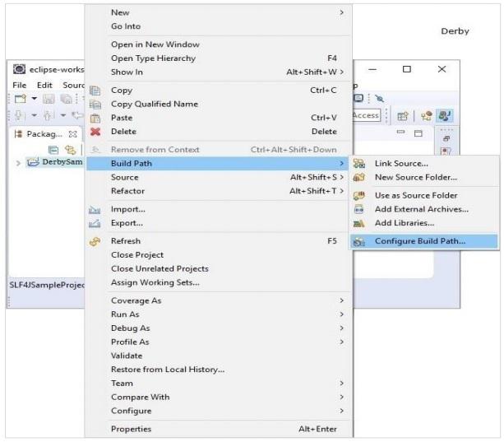Select the Link Source entry

(x=424, y=164)
